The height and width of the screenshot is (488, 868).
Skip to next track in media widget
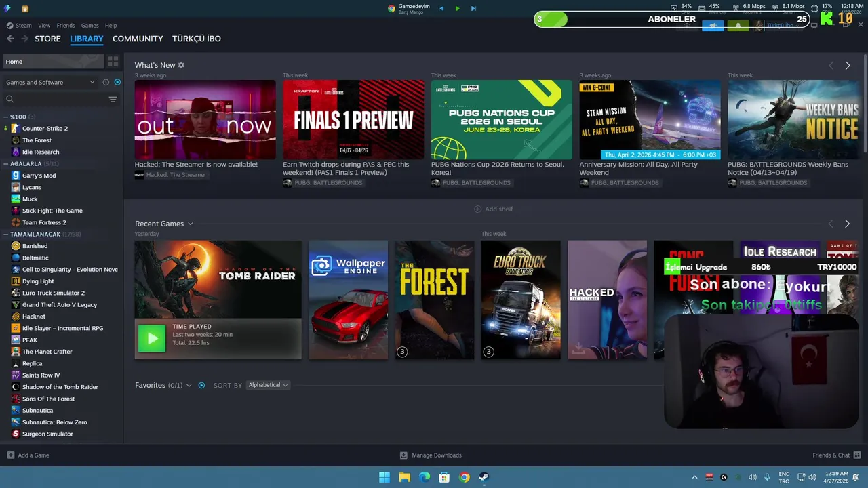(473, 8)
